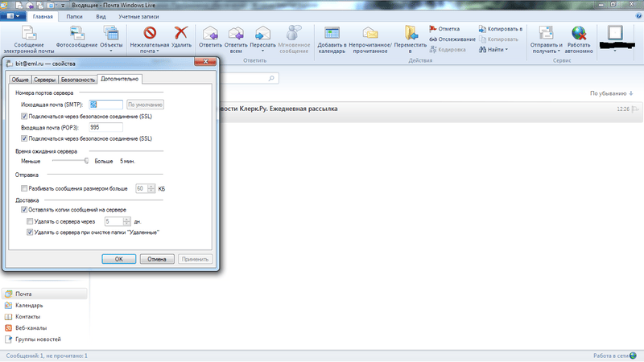Click Копировать в icon

pos(482,29)
